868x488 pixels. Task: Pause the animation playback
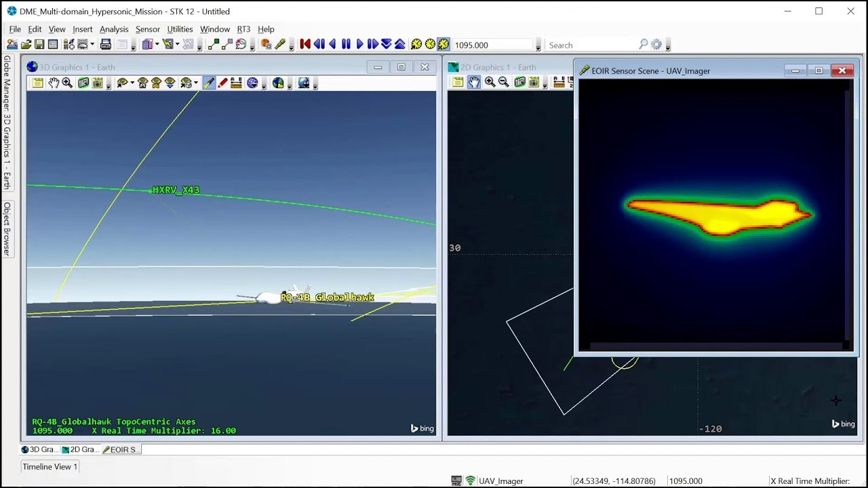[x=346, y=43]
